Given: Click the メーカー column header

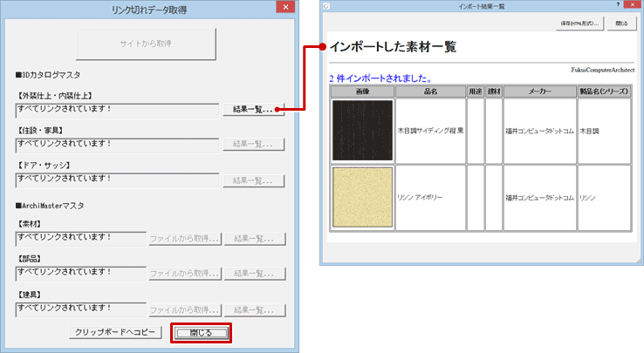Looking at the screenshot, I should [540, 92].
